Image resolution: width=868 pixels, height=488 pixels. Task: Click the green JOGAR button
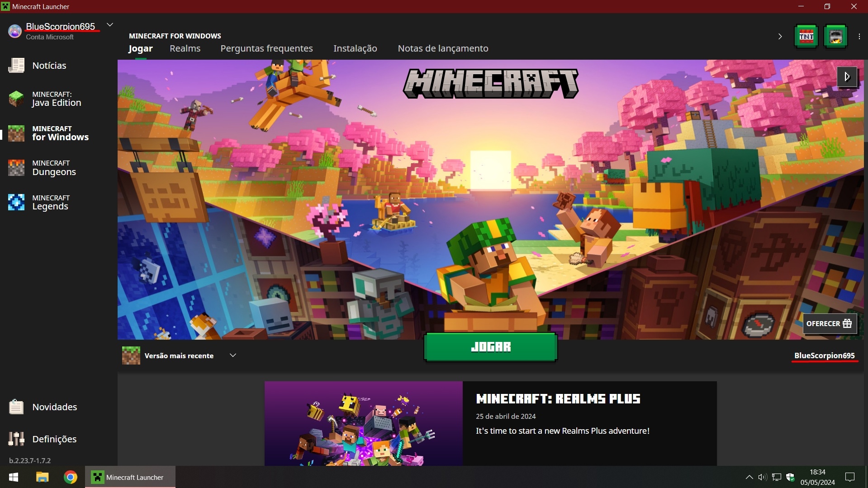[490, 347]
